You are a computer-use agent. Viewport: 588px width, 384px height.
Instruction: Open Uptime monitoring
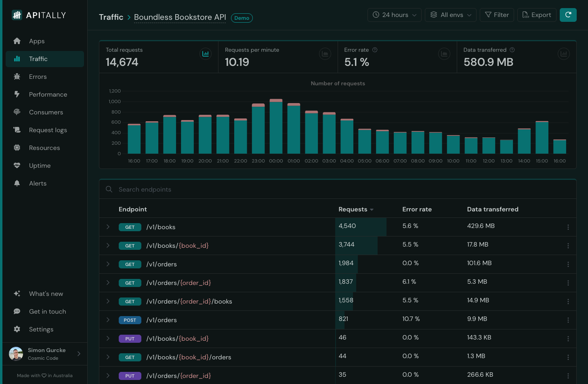40,165
